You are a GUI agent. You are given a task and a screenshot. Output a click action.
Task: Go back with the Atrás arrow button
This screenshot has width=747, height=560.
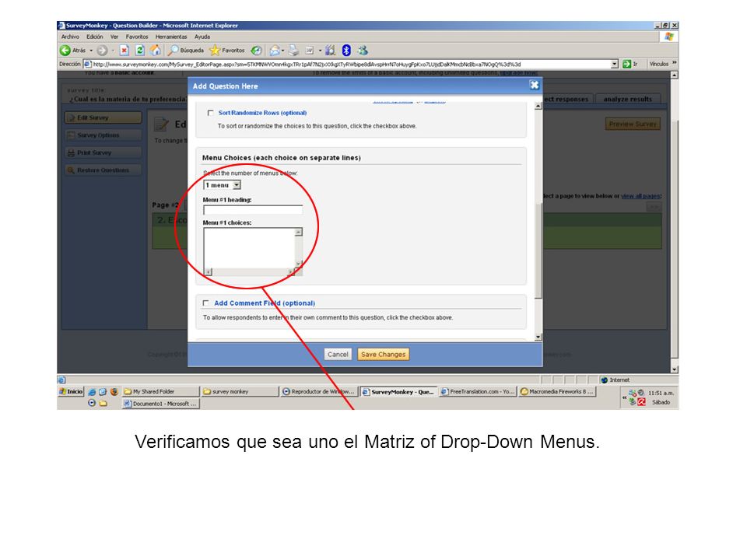(72, 50)
